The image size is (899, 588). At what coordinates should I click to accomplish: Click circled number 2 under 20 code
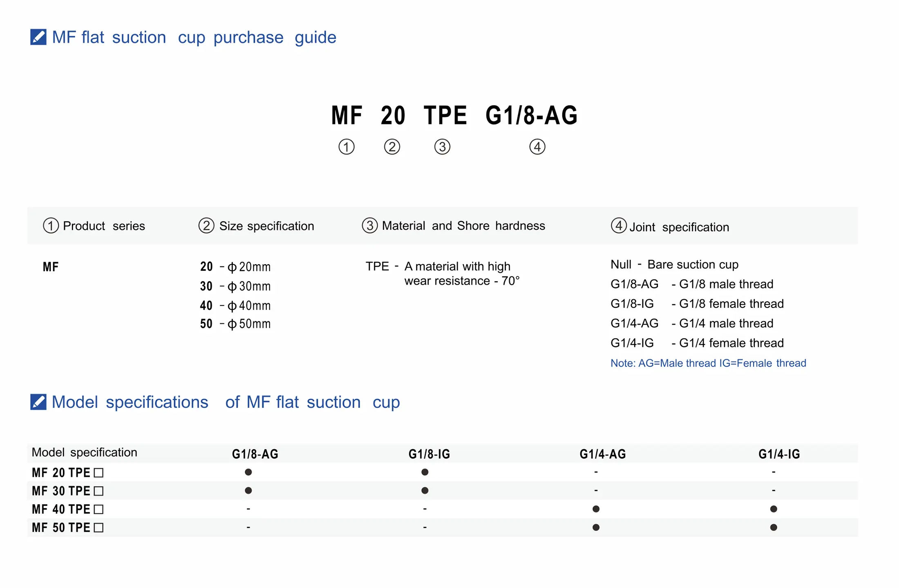click(x=392, y=147)
